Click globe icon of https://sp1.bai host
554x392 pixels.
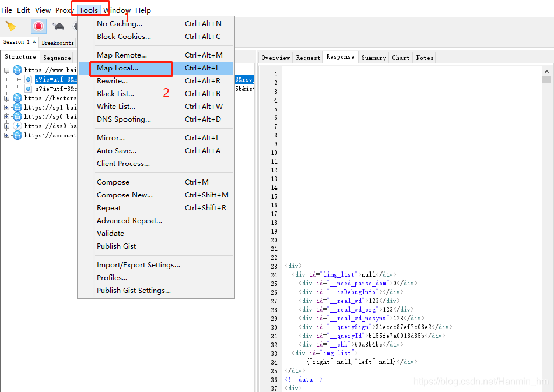pos(17,107)
